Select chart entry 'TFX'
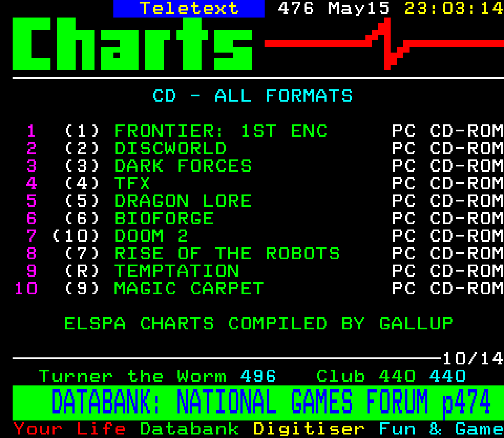This screenshot has height=438, width=504. 132,184
